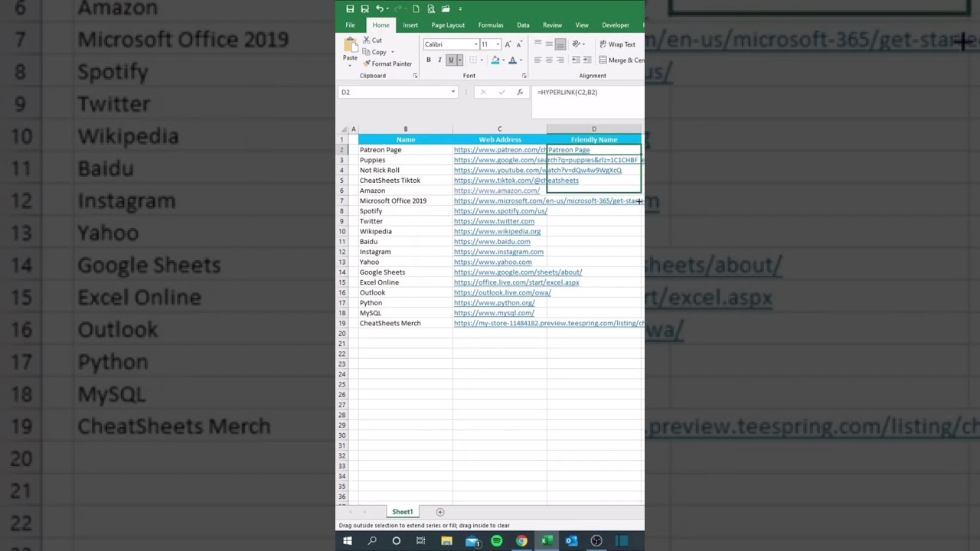980x551 pixels.
Task: Toggle Bottom Align for cells
Action: pyautogui.click(x=560, y=44)
